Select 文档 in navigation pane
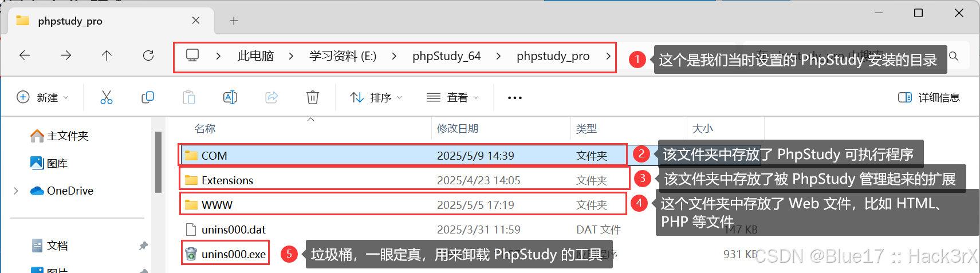The image size is (980, 273). (57, 246)
